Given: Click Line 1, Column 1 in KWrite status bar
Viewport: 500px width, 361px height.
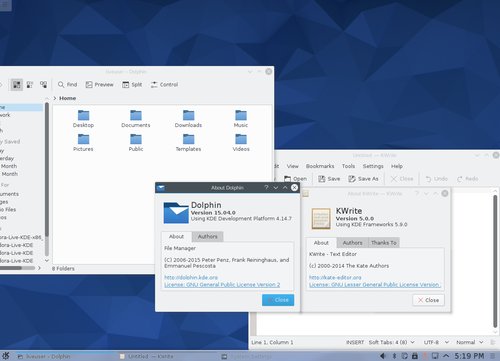Looking at the screenshot, I should click(x=272, y=342).
